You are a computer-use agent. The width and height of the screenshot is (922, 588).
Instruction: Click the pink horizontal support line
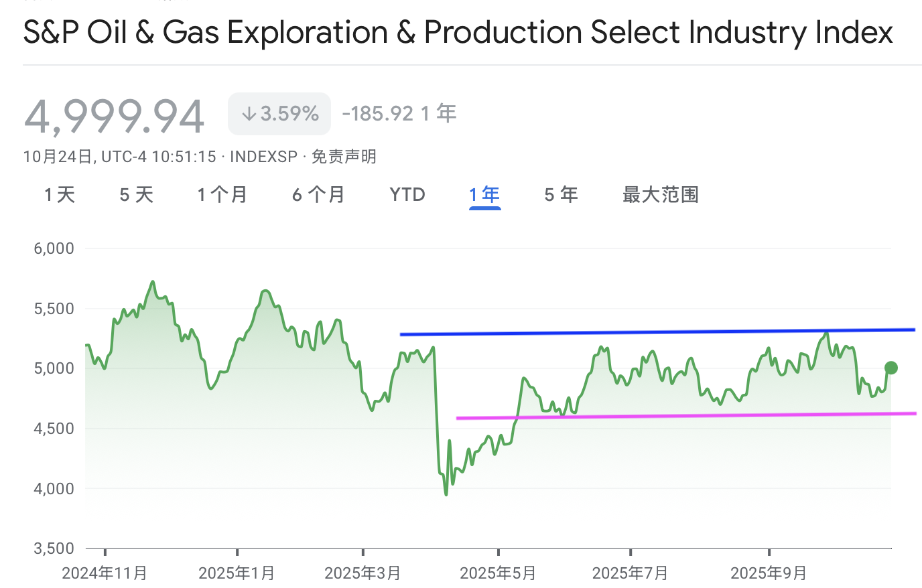pyautogui.click(x=683, y=416)
